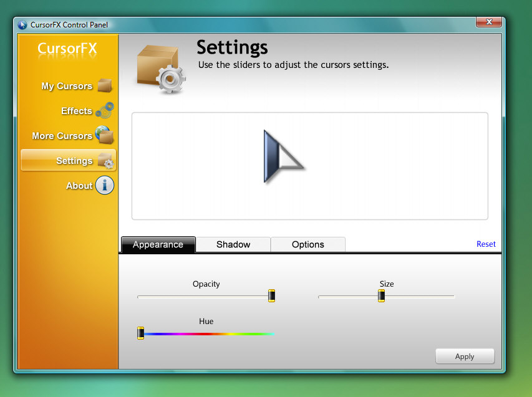The image size is (532, 397).
Task: Click the Opacity slider handle
Action: [271, 295]
